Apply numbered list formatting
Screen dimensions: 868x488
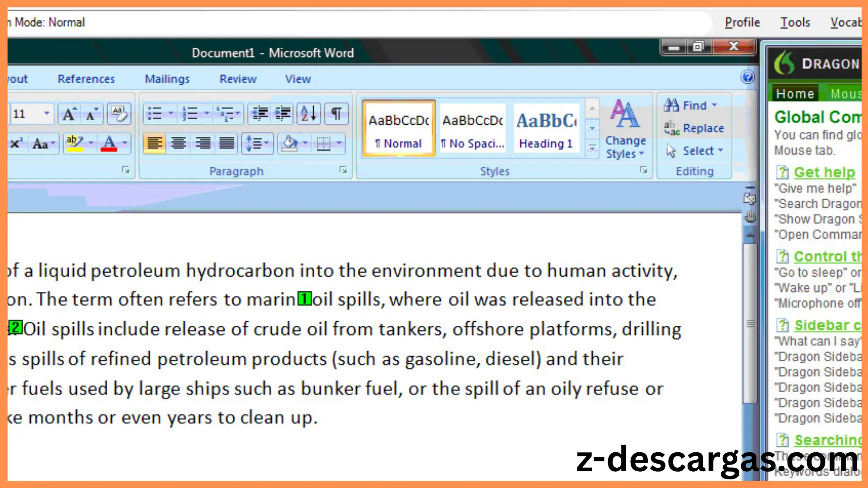pyautogui.click(x=190, y=113)
